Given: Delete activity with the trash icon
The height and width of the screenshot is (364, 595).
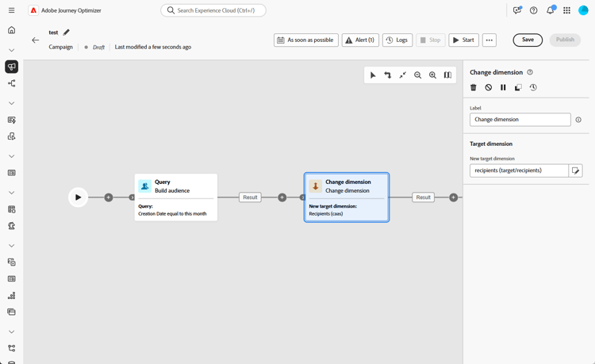Looking at the screenshot, I should click(x=473, y=87).
